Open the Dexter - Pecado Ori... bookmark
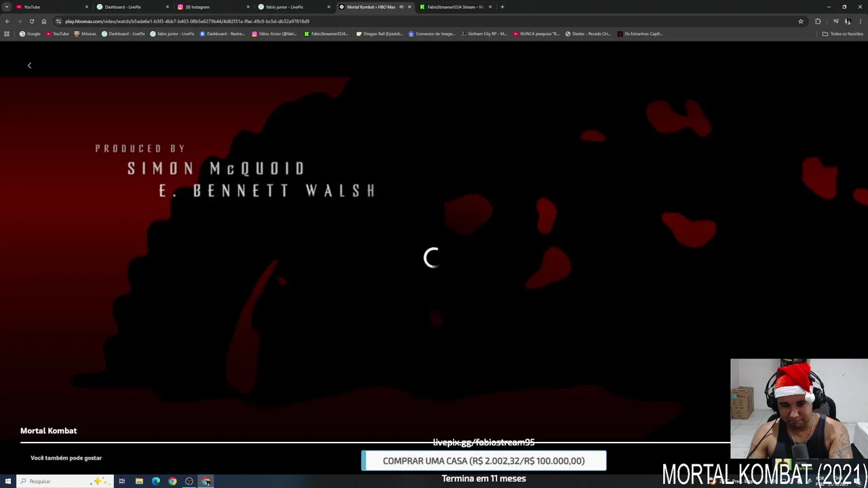868x488 pixels. click(588, 33)
